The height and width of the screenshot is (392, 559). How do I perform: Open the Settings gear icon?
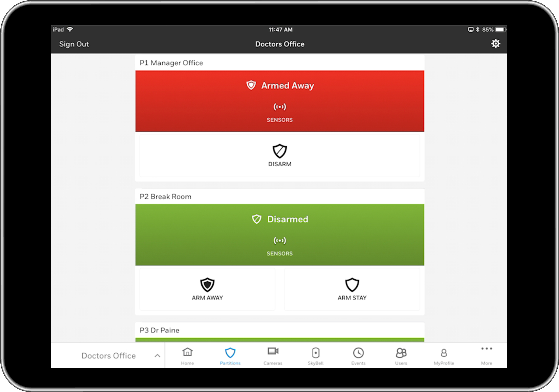(x=496, y=44)
